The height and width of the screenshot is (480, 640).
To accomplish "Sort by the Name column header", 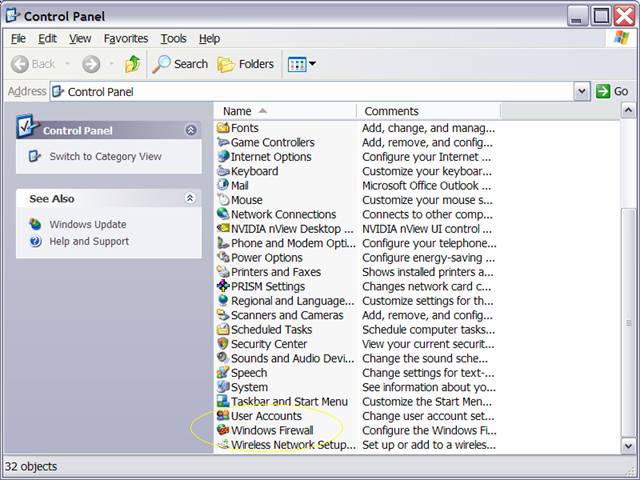I will click(285, 111).
